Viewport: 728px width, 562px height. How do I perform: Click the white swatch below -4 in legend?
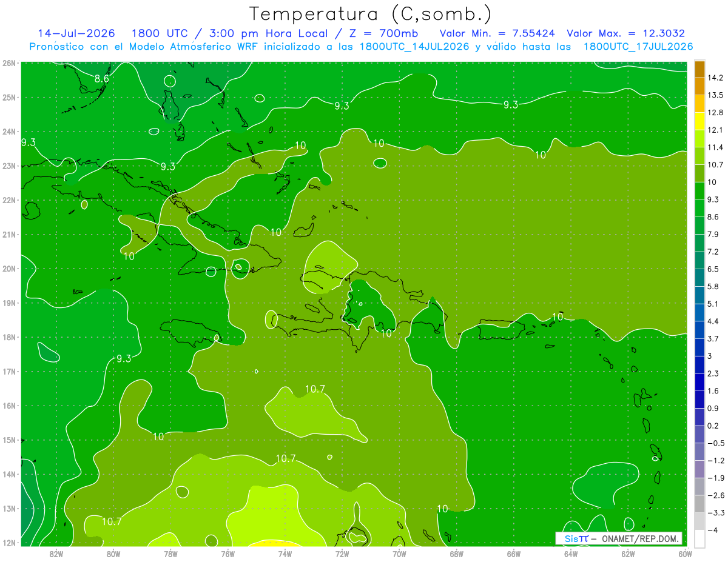[699, 538]
